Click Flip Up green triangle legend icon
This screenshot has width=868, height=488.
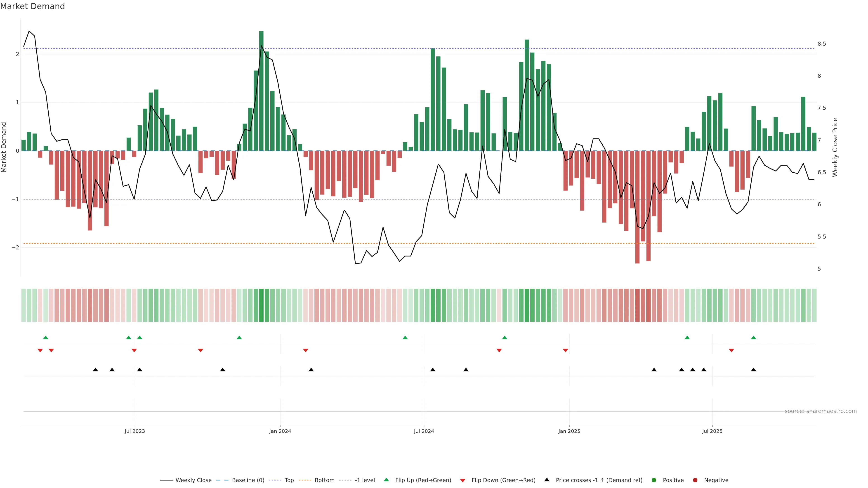(387, 480)
